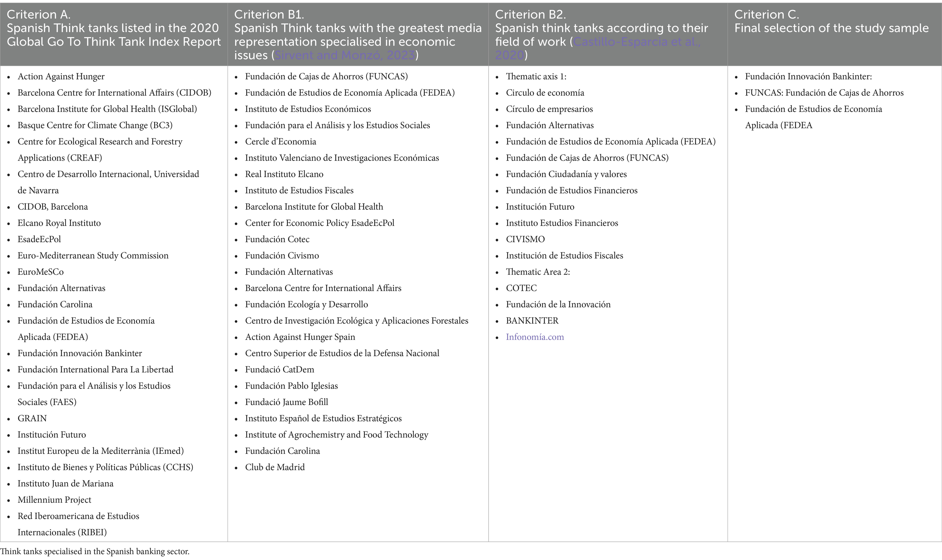Select 'Fundación Ciudadanía y valores' entry
Screen dimensions: 942x560
pyautogui.click(x=566, y=174)
